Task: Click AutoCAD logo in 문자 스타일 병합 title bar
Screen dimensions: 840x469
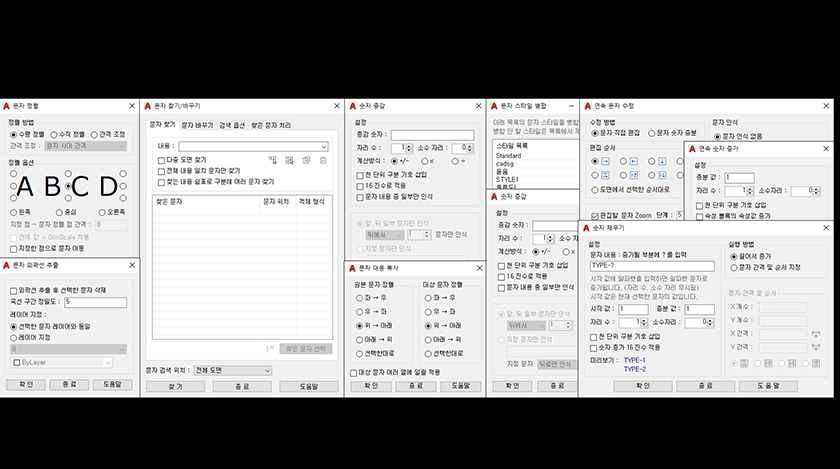Action: [494, 106]
